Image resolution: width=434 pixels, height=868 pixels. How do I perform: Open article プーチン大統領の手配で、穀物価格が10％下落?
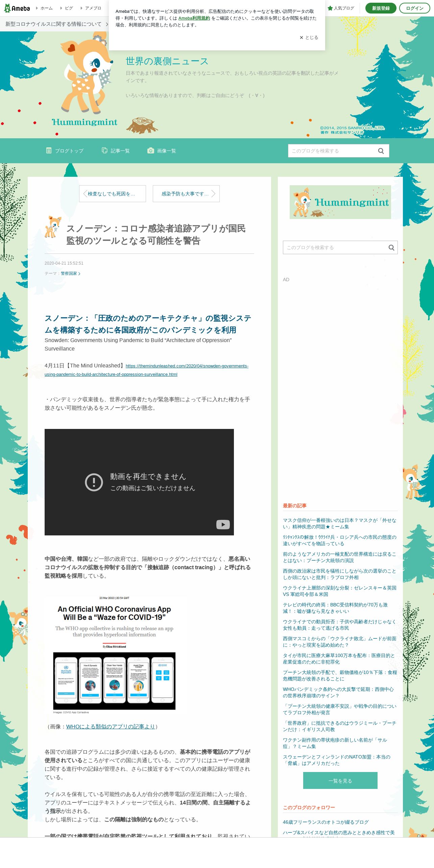(x=340, y=676)
